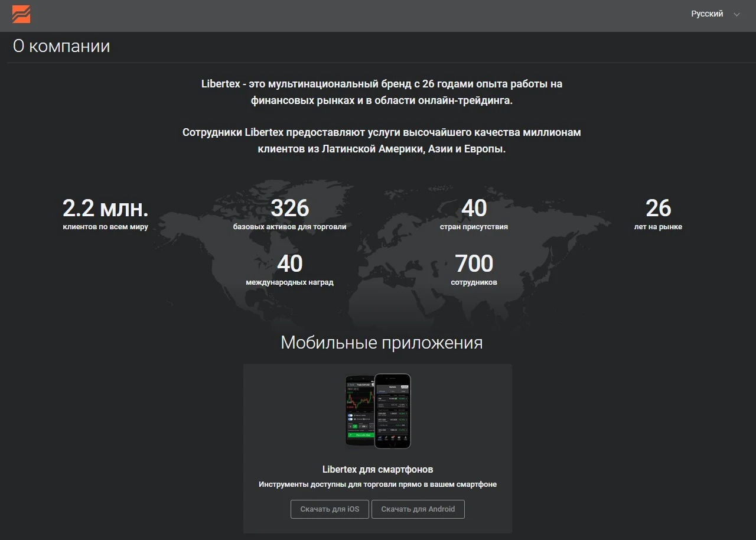Open the smartphone app preview image
The height and width of the screenshot is (540, 756).
[x=378, y=411]
